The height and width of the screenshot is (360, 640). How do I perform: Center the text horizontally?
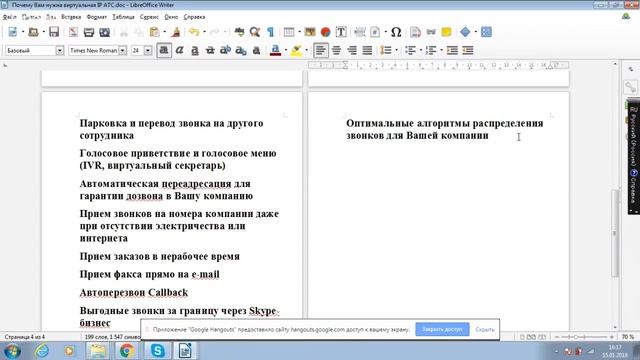click(x=336, y=50)
